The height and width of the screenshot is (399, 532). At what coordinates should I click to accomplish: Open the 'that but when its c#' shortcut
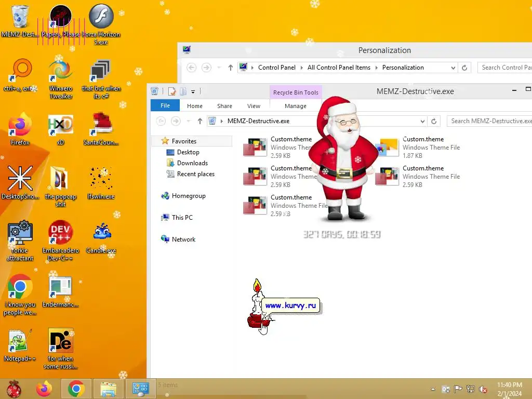tap(101, 79)
